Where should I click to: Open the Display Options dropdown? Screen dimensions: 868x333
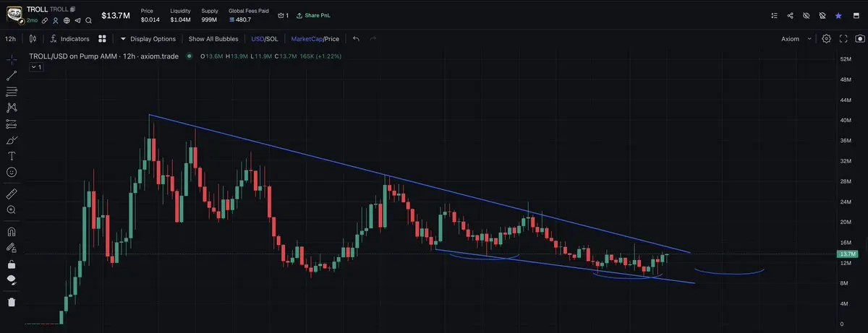(148, 39)
